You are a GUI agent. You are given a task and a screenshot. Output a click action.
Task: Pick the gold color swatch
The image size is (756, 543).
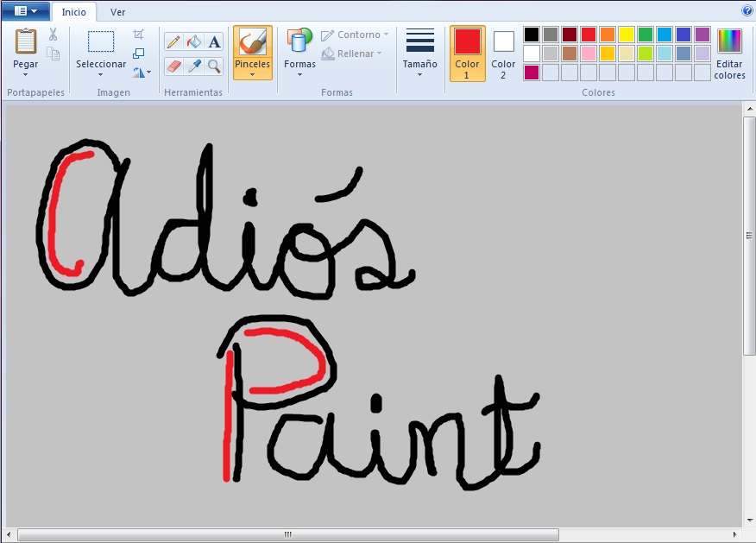click(x=608, y=54)
